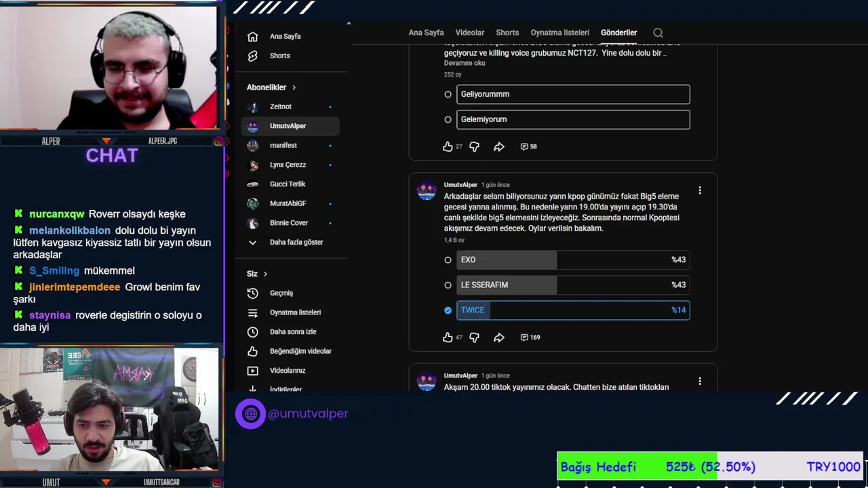Open Oynatma listeleri playlist icon in sidebar

253,312
